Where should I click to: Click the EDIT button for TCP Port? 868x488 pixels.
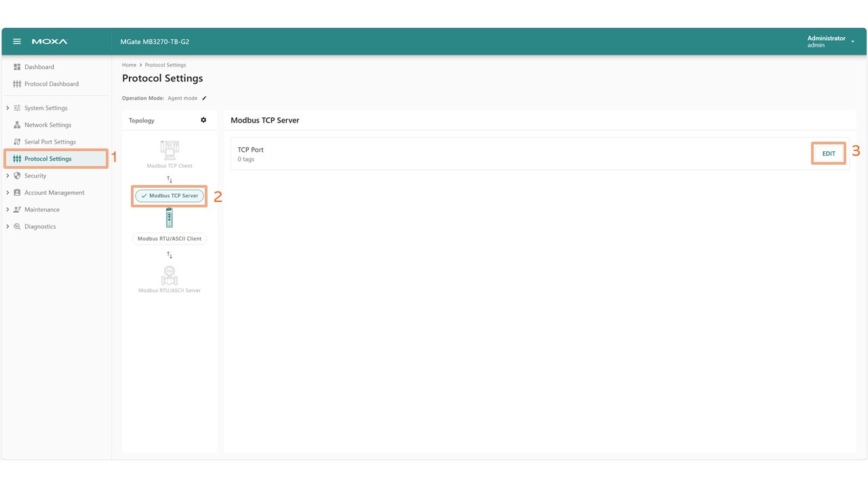pyautogui.click(x=828, y=154)
